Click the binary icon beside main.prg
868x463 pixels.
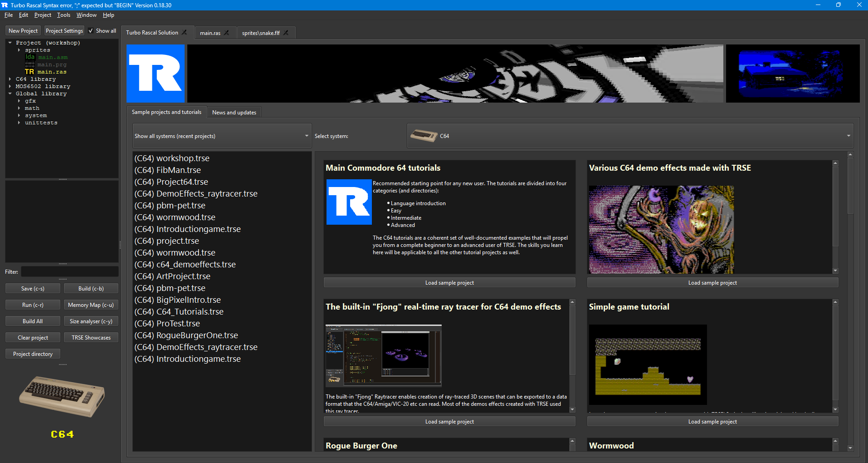pos(30,64)
